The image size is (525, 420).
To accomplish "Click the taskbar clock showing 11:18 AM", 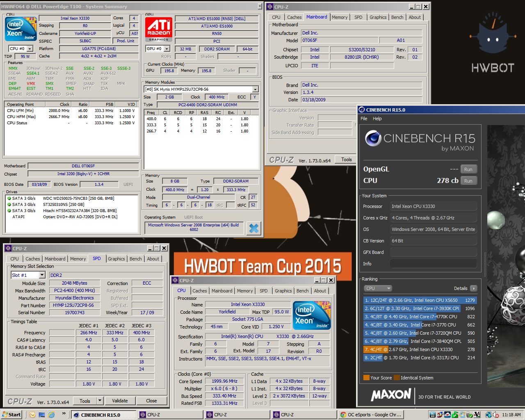I will (511, 415).
